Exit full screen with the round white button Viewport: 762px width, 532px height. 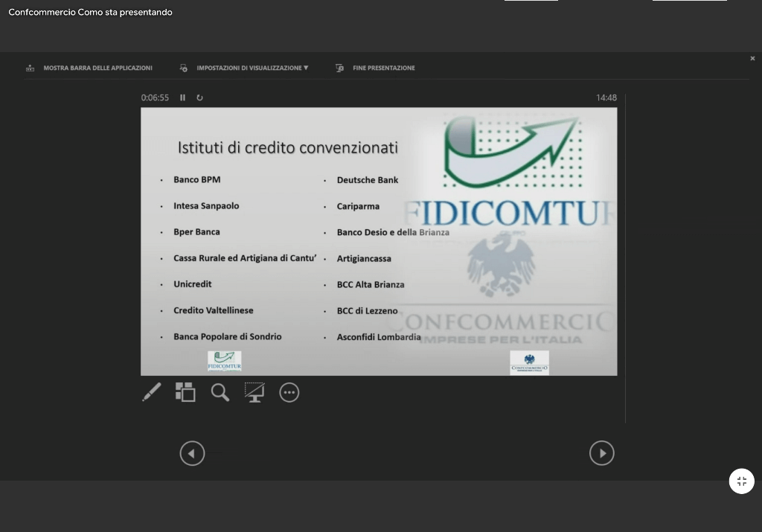[x=741, y=481]
